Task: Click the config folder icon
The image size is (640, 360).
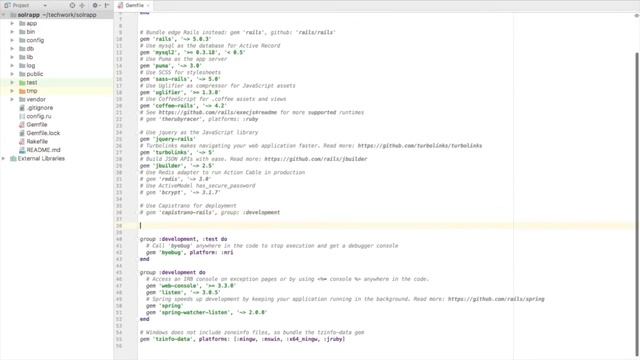Action: pos(22,40)
